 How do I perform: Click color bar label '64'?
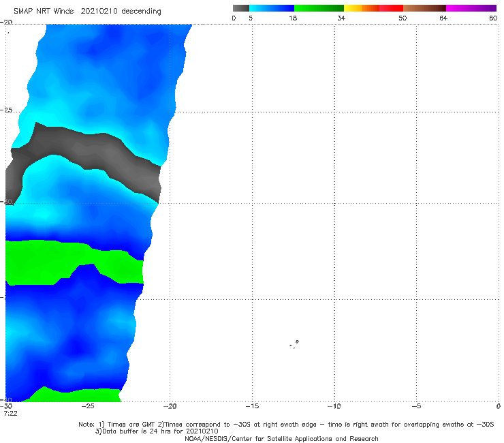443,18
